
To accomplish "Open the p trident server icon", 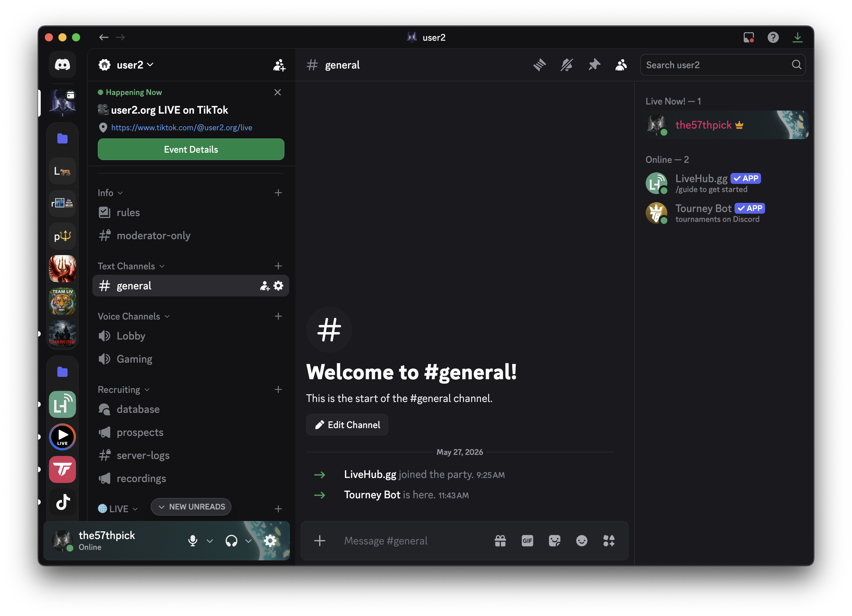I will [x=62, y=236].
